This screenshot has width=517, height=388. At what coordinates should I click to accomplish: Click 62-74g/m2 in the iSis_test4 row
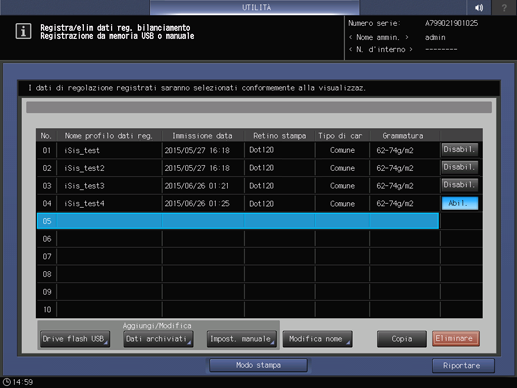395,203
